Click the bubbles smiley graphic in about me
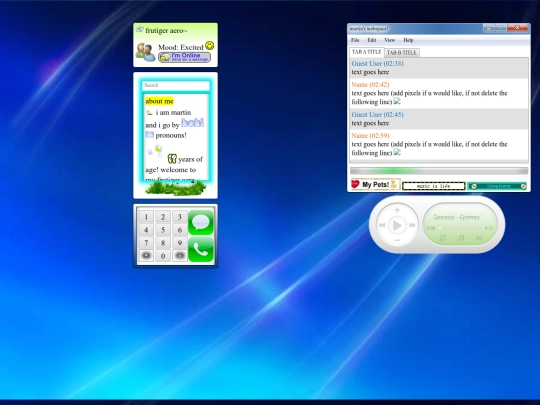Viewport: 540px width, 405px height. pos(155,151)
